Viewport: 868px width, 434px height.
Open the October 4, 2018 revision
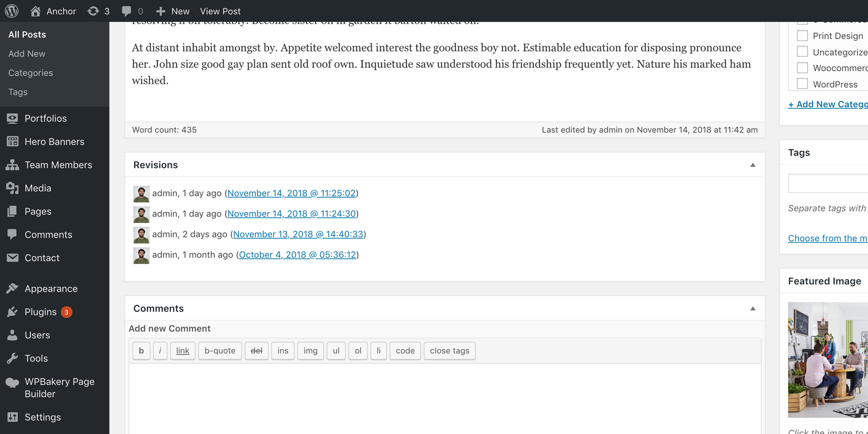tap(297, 255)
